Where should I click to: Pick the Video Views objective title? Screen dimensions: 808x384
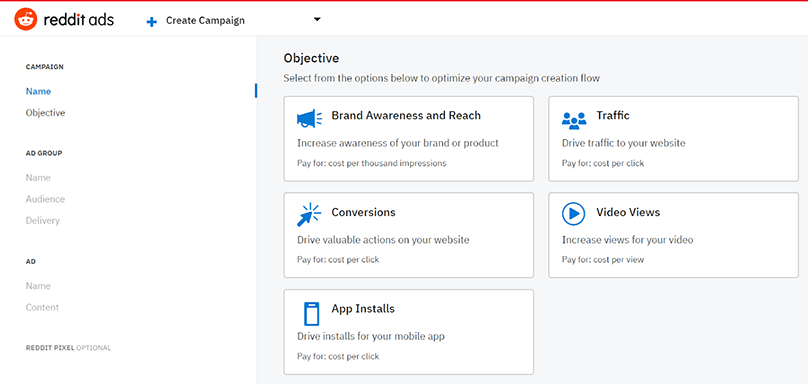(x=628, y=212)
